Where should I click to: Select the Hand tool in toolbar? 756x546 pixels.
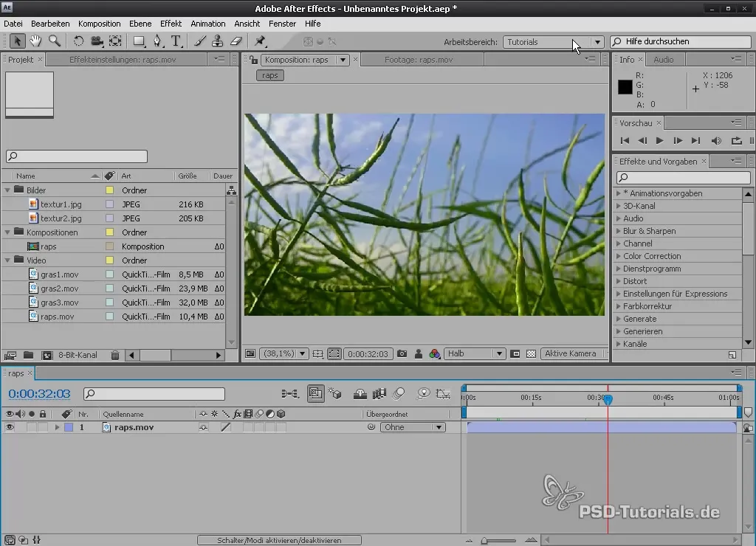[x=35, y=41]
